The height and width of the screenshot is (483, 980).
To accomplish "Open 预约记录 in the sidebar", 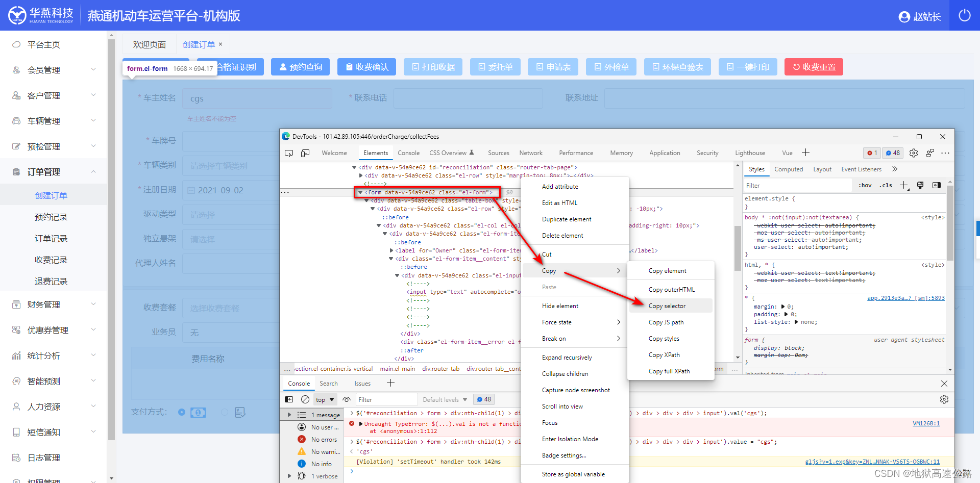I will [x=51, y=217].
